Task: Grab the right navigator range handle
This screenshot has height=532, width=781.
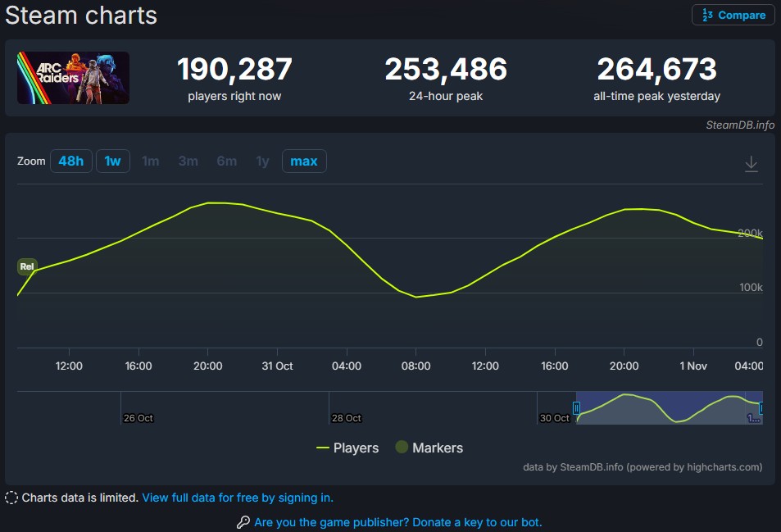Action: pos(761,407)
